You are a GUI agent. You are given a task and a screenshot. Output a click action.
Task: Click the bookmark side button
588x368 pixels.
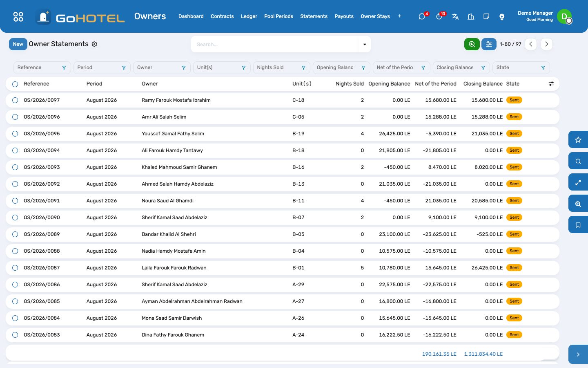click(x=578, y=225)
